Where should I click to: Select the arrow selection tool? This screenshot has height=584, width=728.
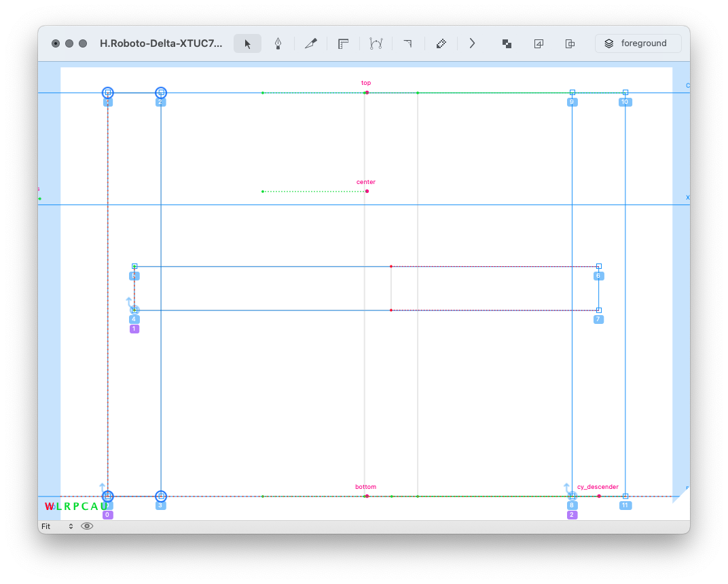248,43
